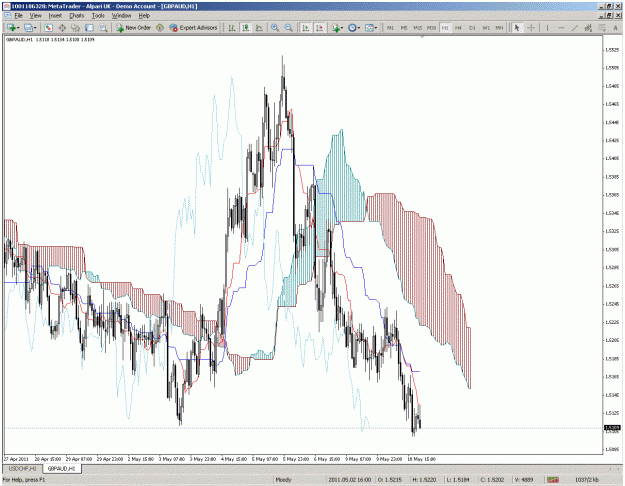Select the Vertical Line tool
The height and width of the screenshot is (486, 625).
pyautogui.click(x=547, y=28)
